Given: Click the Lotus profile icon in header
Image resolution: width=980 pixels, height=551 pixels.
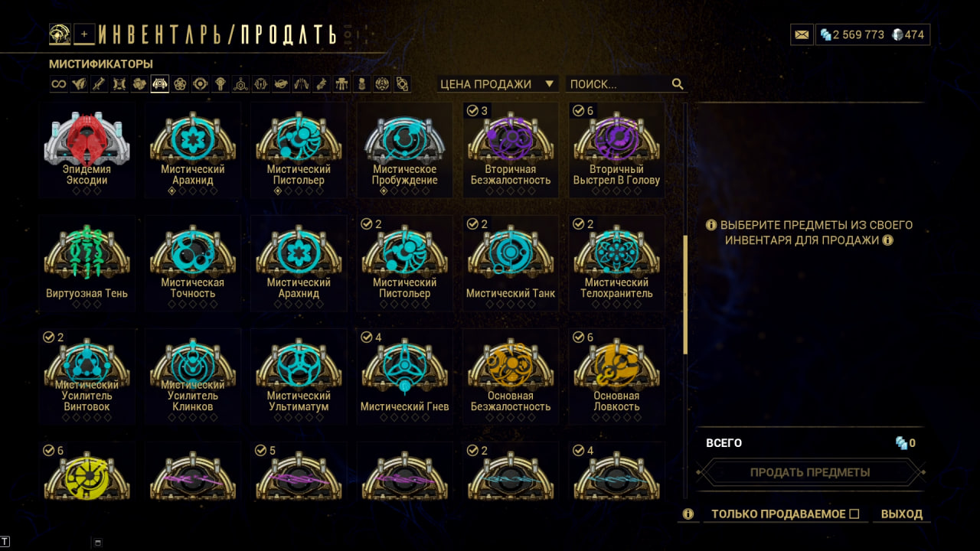Looking at the screenshot, I should (60, 34).
